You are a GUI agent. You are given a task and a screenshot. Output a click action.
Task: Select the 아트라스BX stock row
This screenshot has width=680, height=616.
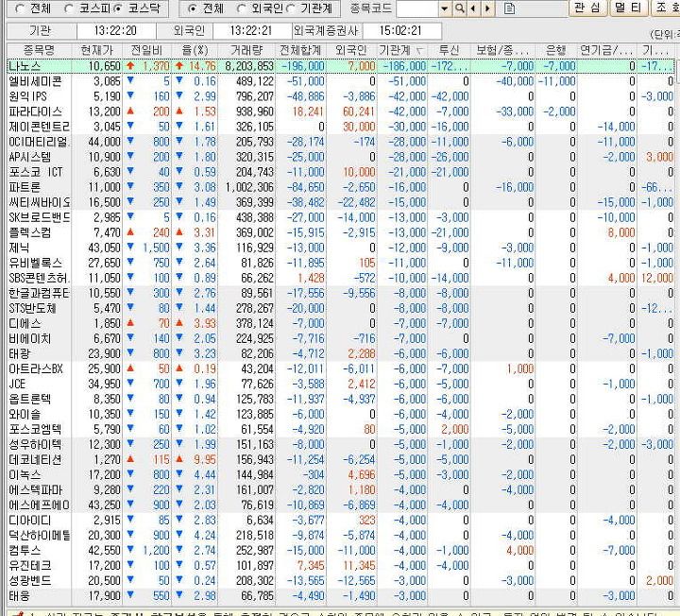click(x=341, y=368)
